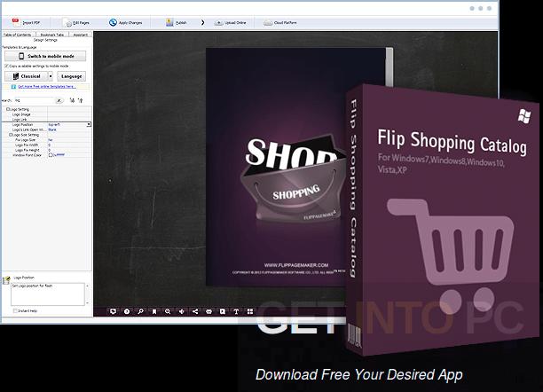This screenshot has width=543, height=392.
Task: Click the note-editing icon beside the Logo Position heading
Action: pyautogui.click(x=6, y=280)
